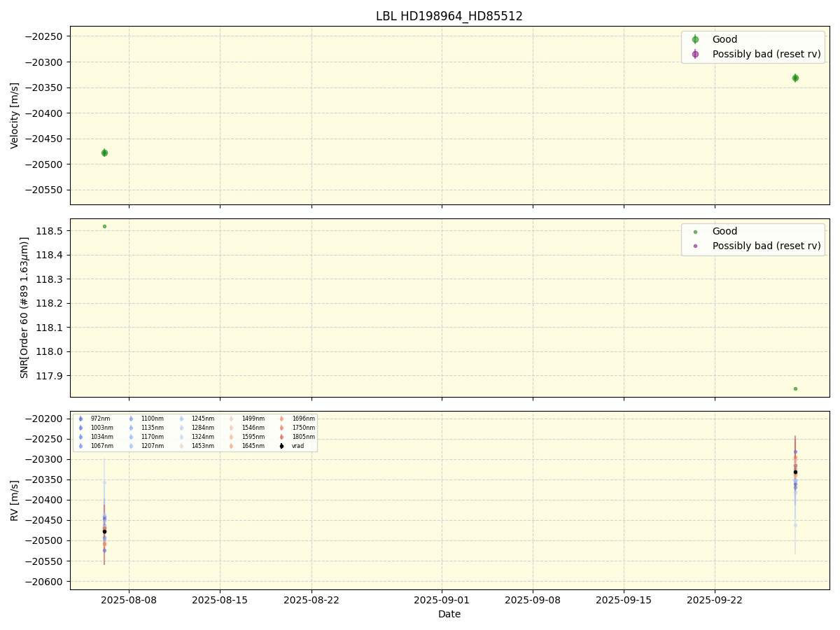Select the 1067nm legend marker
840x630 pixels.
[x=80, y=446]
